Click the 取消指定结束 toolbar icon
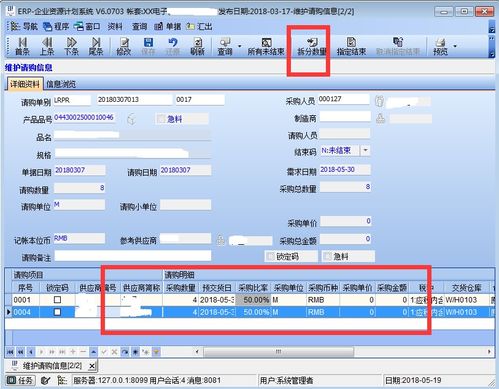Image resolution: width=499 pixels, height=389 pixels. [x=398, y=46]
